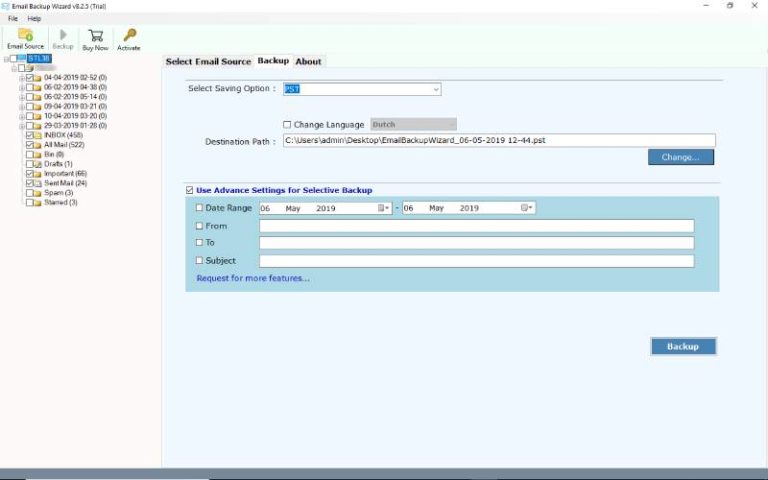The image size is (768, 480).
Task: Click the Backup play icon in toolbar
Action: click(63, 38)
